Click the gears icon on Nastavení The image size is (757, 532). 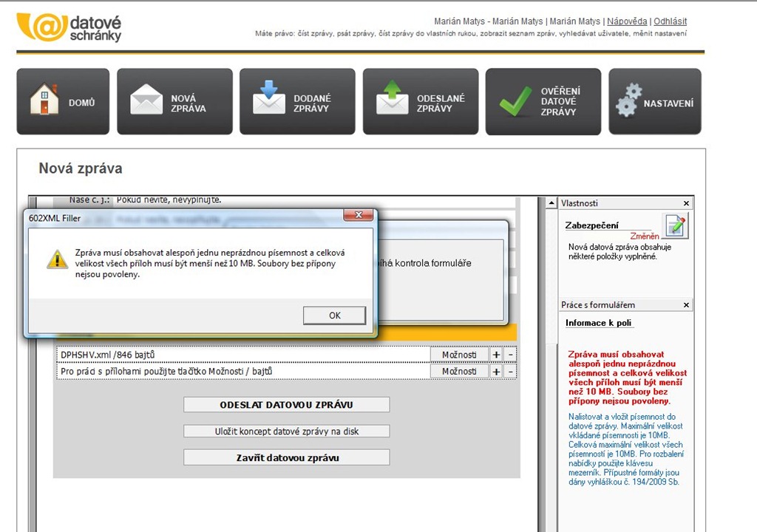628,100
